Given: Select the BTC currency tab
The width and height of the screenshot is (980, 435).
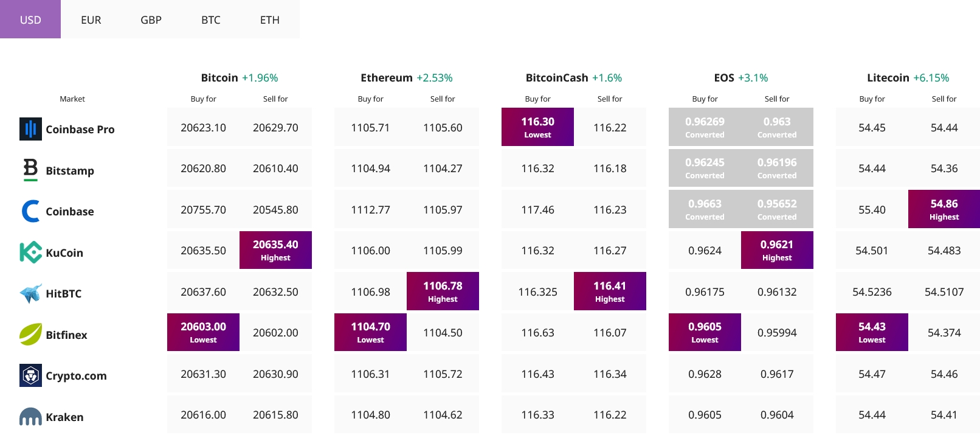Looking at the screenshot, I should [x=210, y=19].
